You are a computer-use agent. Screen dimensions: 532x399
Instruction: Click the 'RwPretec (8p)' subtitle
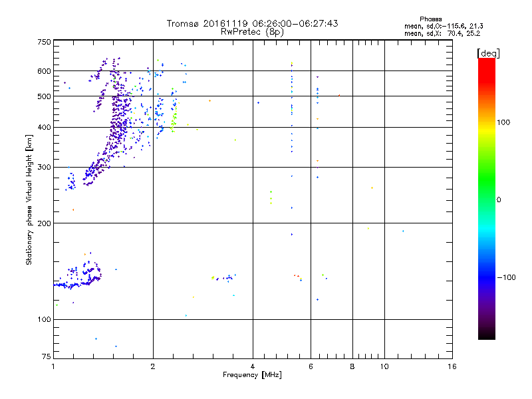pyautogui.click(x=252, y=32)
